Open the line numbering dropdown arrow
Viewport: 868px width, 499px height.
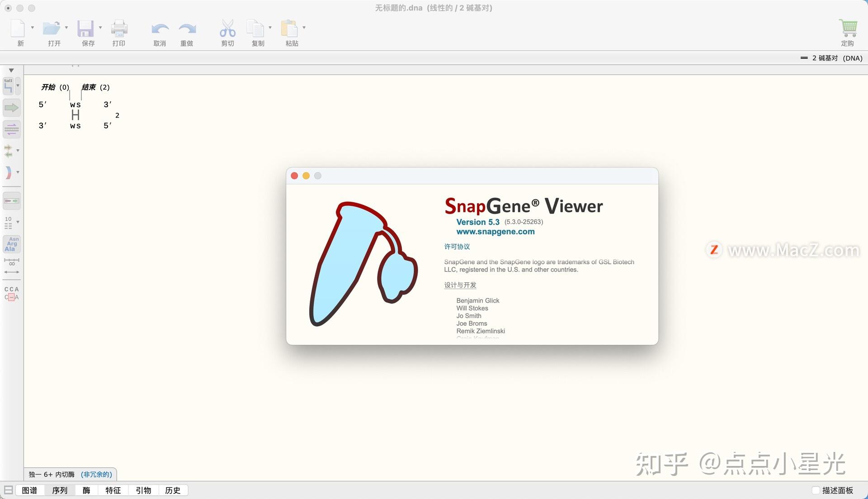click(18, 222)
